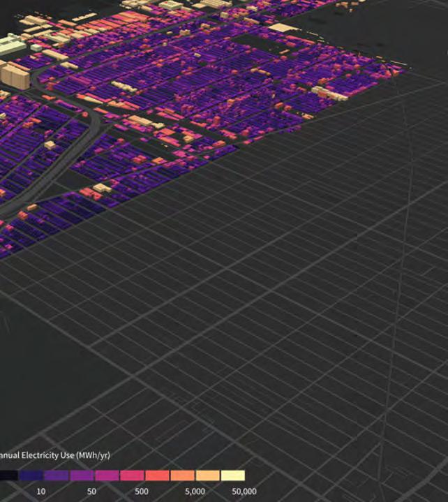The image size is (448, 502).
Task: Click the legend value "5,000"
Action: pos(195,492)
